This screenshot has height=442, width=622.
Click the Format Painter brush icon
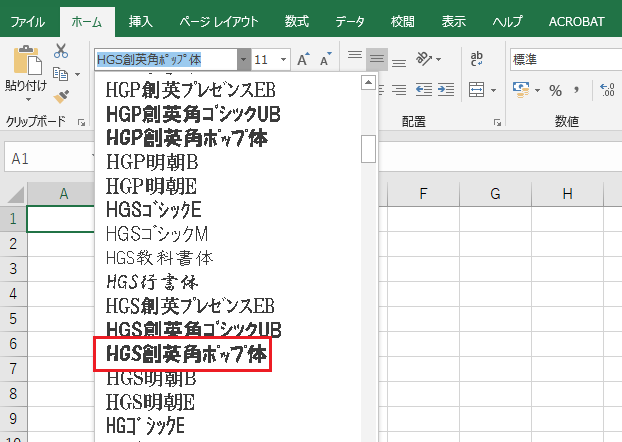coord(61,96)
